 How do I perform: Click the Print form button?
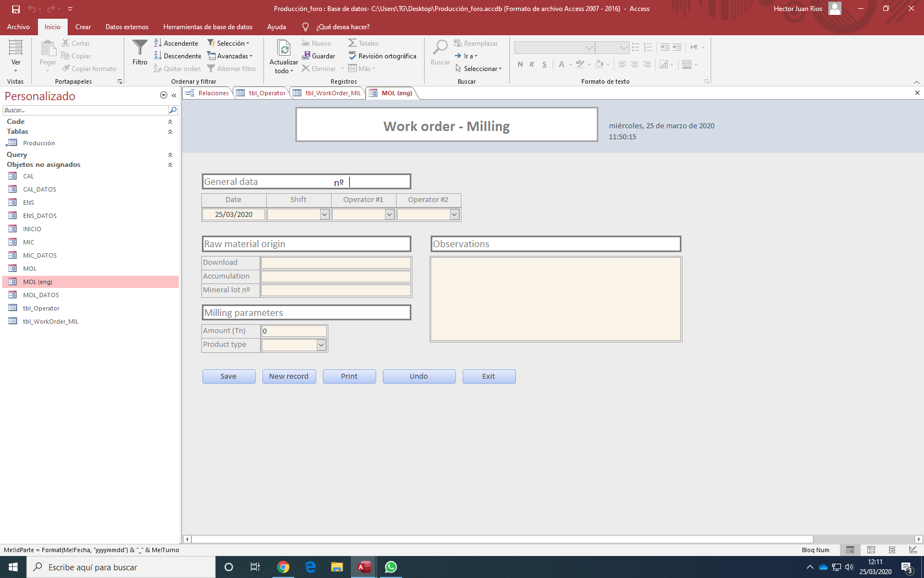(x=349, y=377)
